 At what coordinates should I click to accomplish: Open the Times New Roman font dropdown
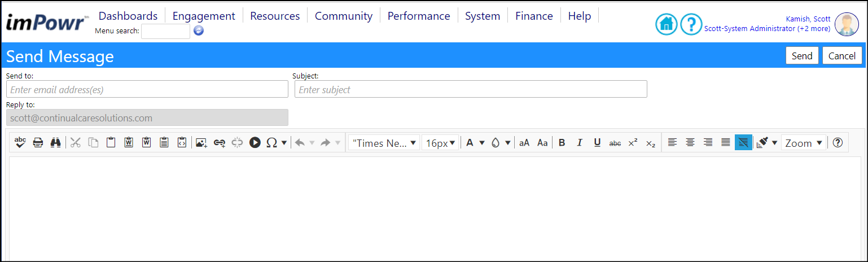pos(384,143)
